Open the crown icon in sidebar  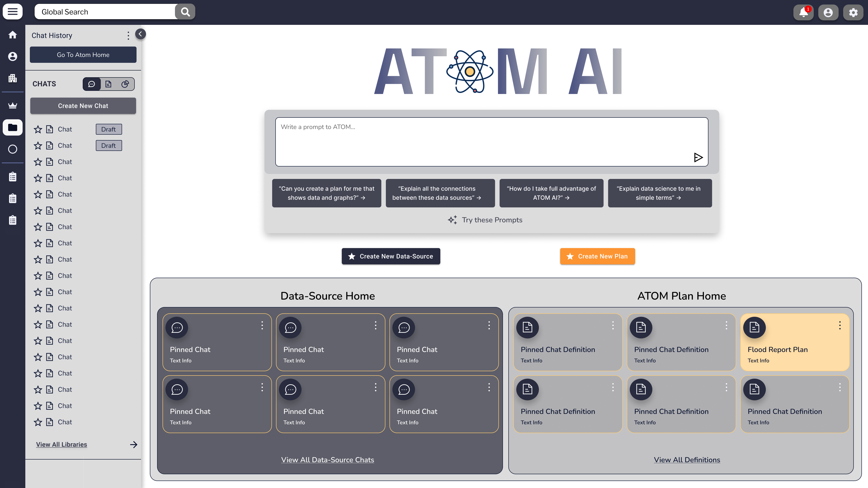coord(12,106)
